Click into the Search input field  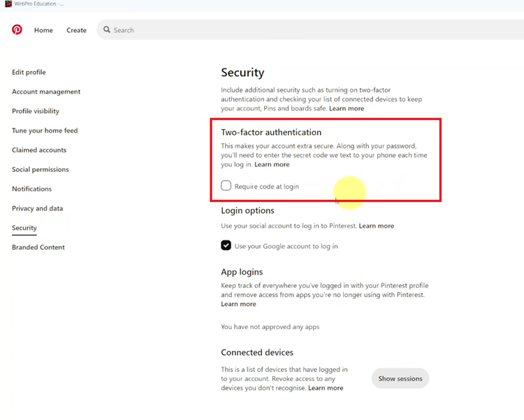[311, 30]
